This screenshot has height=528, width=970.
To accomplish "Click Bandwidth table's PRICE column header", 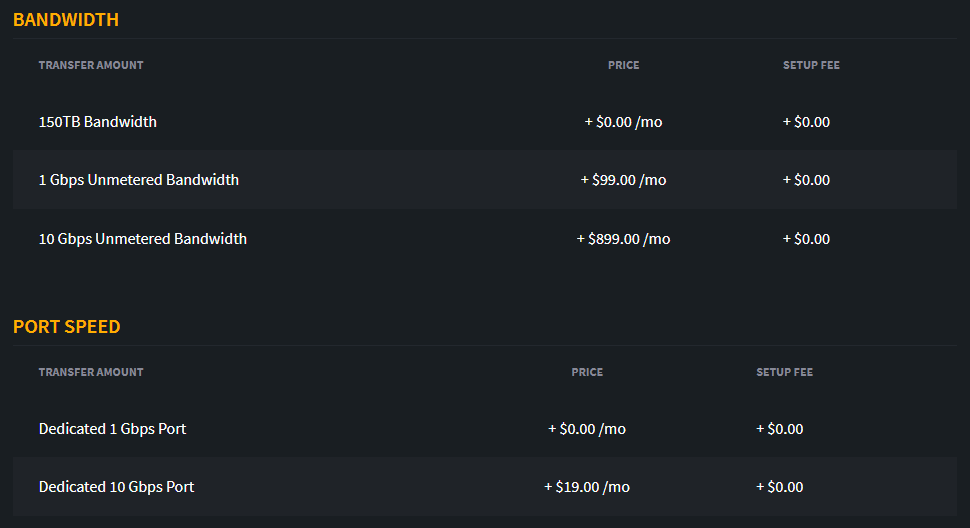I will pyautogui.click(x=624, y=65).
